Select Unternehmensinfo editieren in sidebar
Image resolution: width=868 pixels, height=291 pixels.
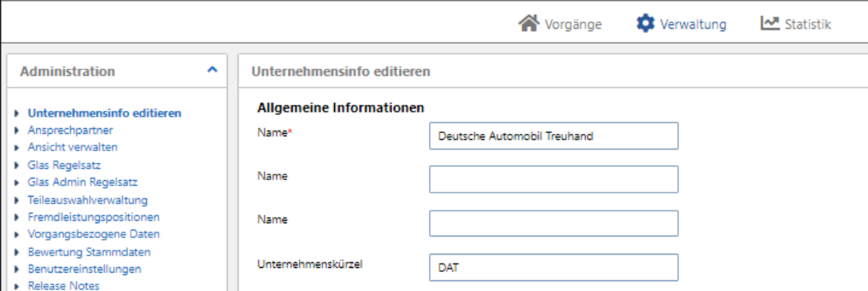coord(104,113)
